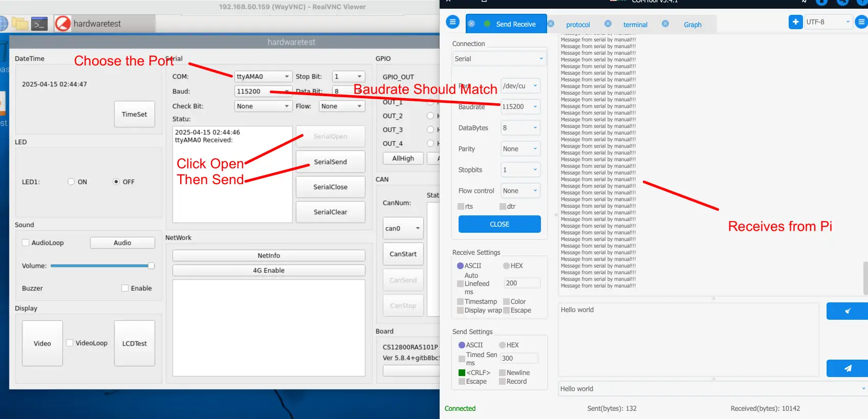Open Baud dropdown in hardwaretest

(x=263, y=91)
